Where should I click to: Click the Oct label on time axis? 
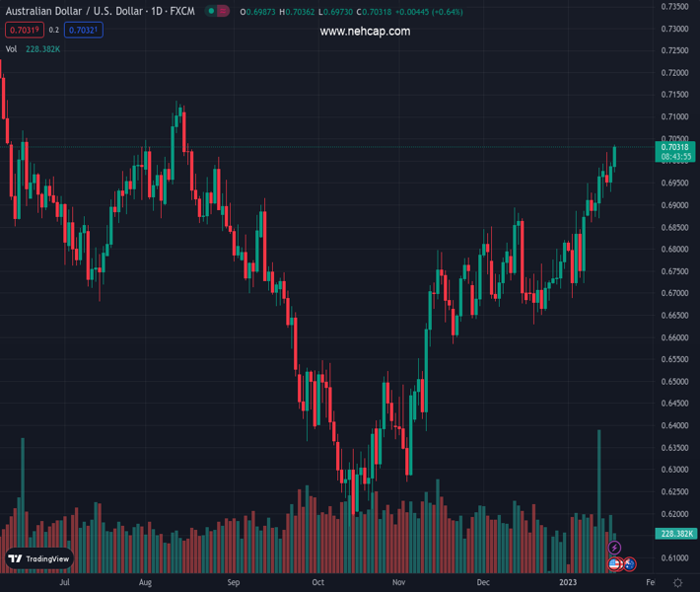click(x=317, y=583)
